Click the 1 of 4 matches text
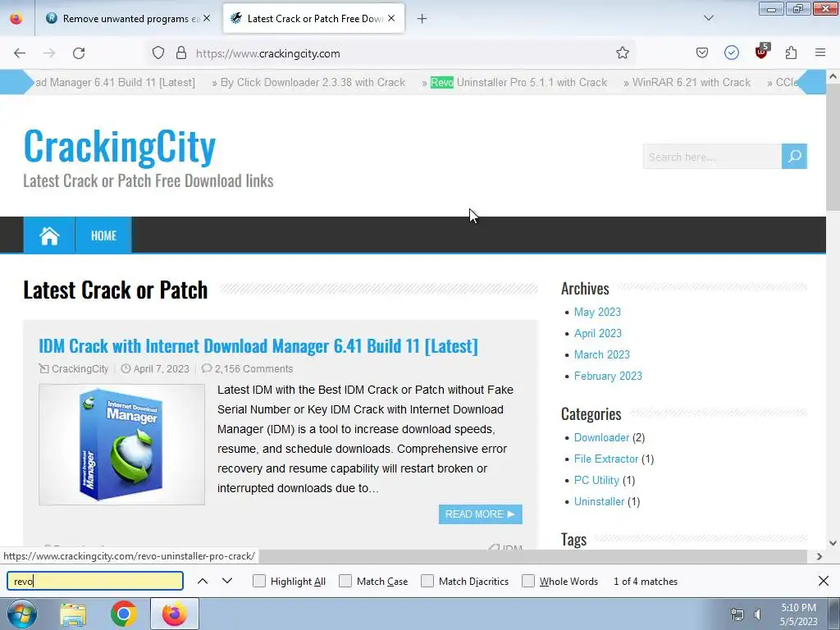Viewport: 840px width, 630px height. [x=646, y=582]
